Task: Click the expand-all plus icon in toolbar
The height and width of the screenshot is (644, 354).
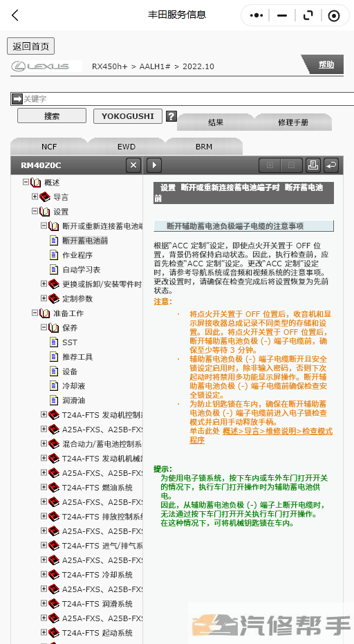Action: click(x=270, y=165)
